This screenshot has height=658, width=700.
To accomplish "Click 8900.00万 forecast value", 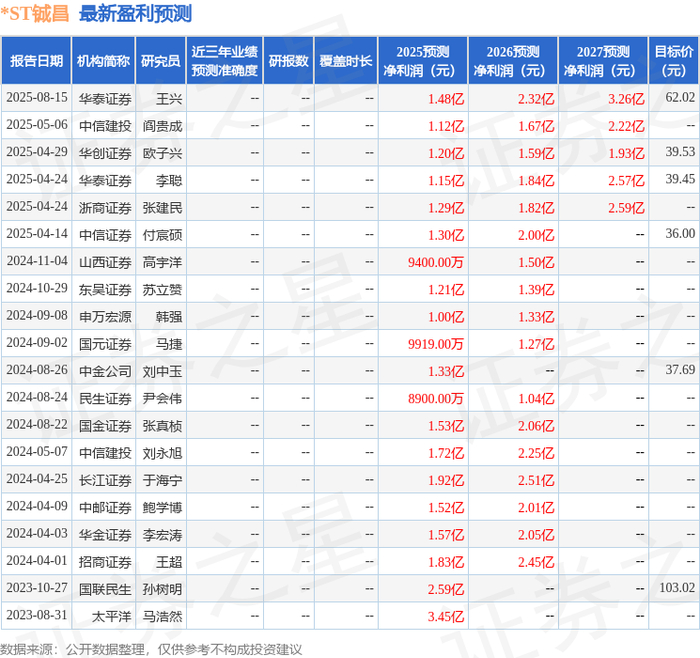I will tap(436, 398).
